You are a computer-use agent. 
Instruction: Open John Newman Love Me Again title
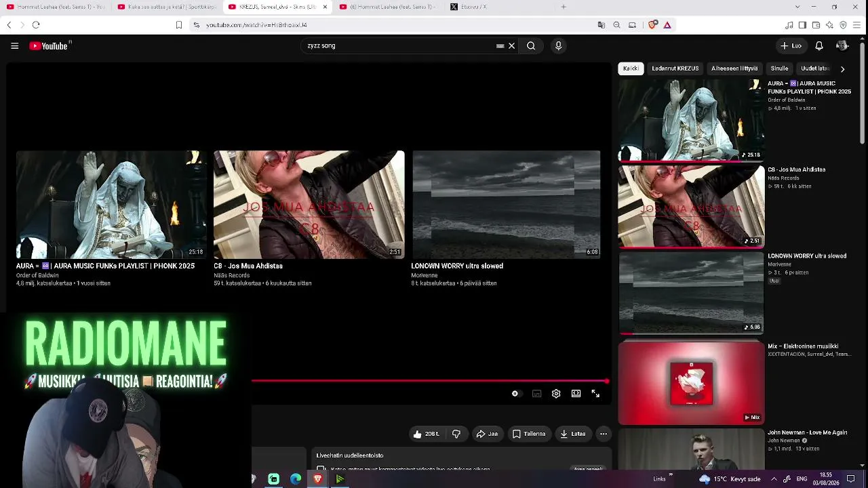[x=808, y=432]
